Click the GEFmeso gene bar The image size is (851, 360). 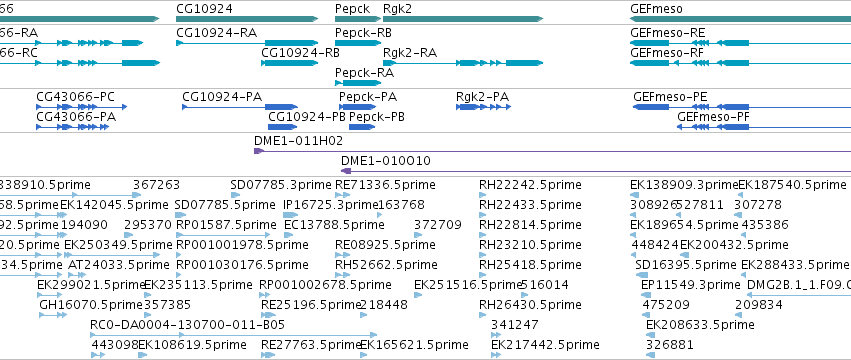click(740, 19)
